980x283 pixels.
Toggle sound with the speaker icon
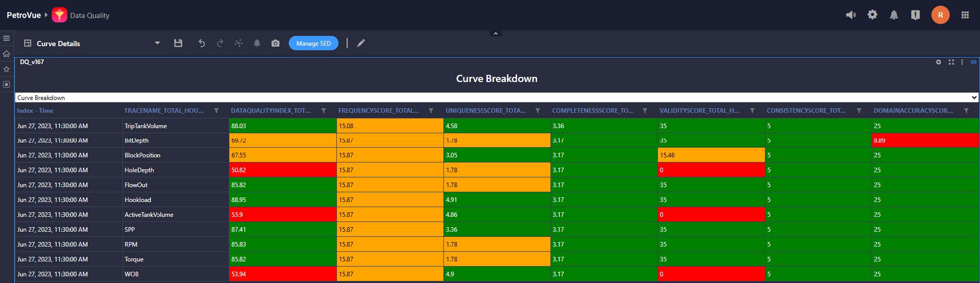850,15
